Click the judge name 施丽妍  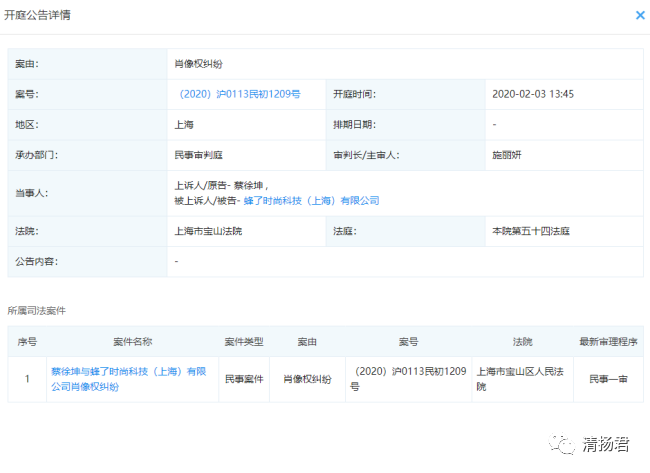coord(510,155)
